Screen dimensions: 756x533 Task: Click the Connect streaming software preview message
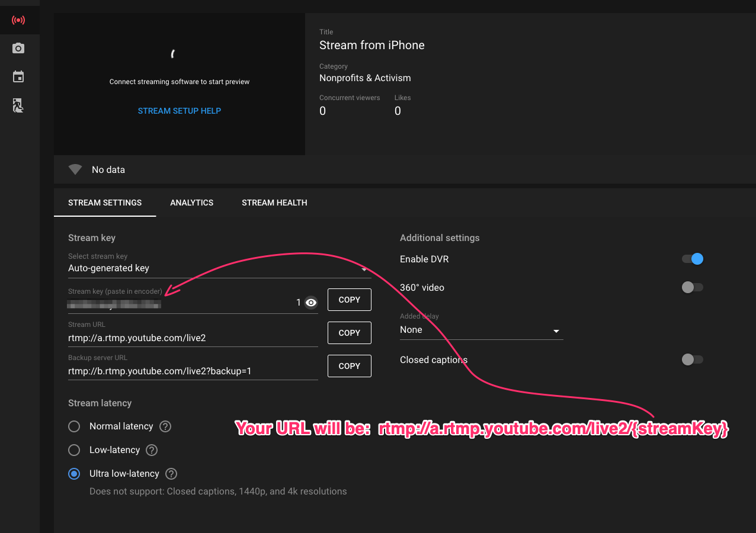pos(180,82)
